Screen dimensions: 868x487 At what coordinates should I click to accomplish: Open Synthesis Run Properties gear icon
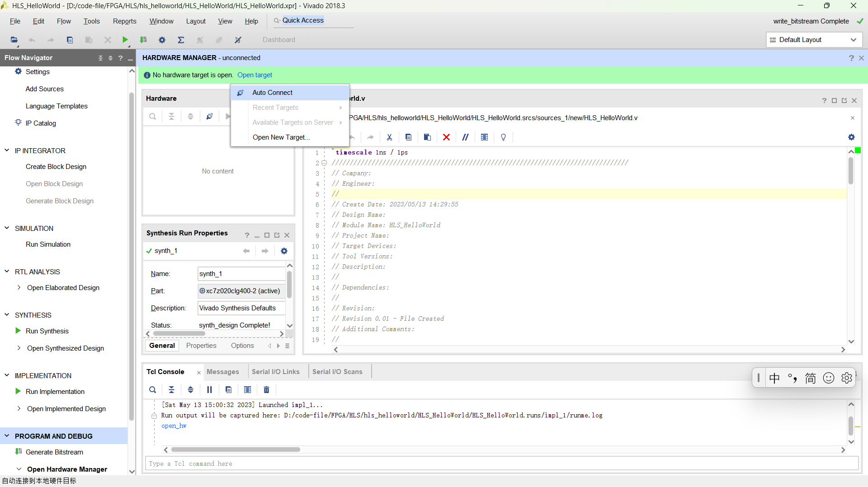(284, 251)
